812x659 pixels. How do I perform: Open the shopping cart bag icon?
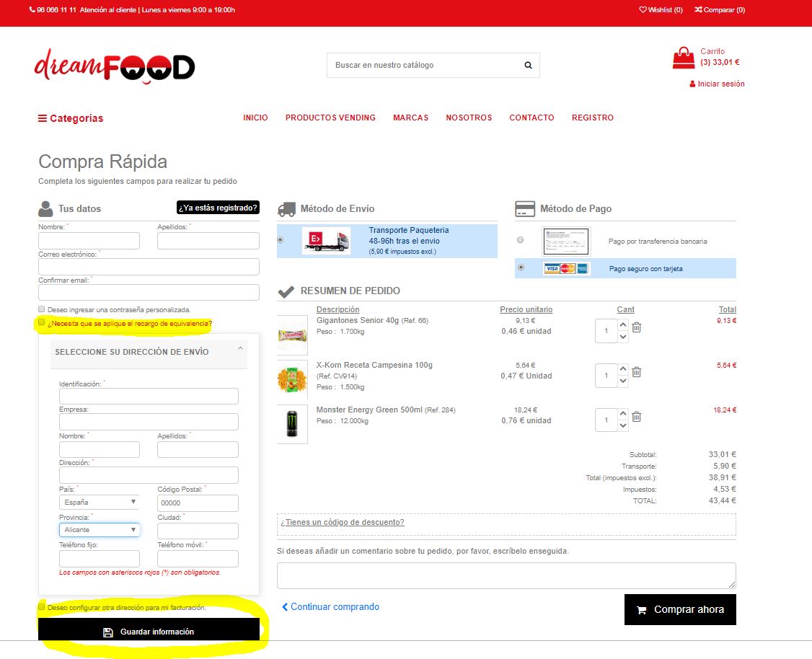pos(684,58)
